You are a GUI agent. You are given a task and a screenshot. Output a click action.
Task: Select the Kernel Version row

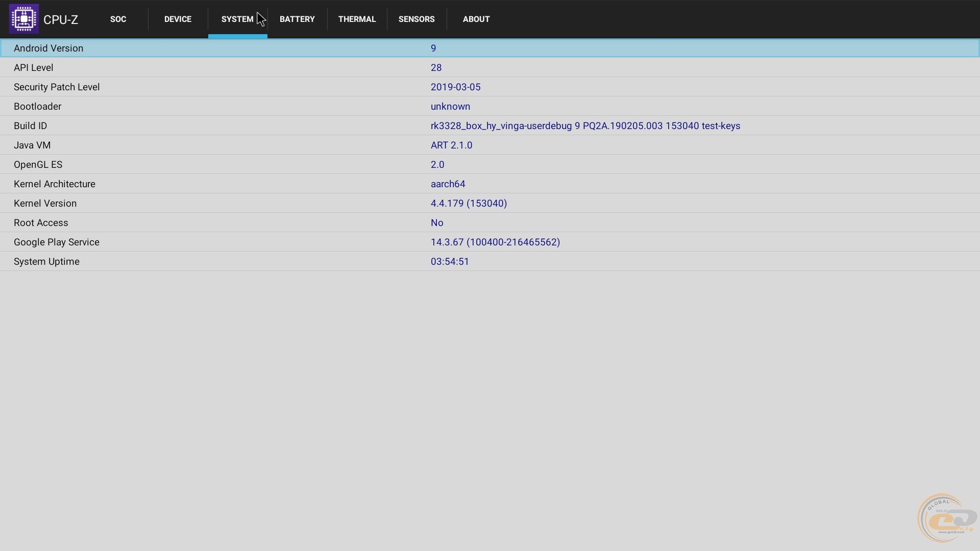(x=45, y=203)
